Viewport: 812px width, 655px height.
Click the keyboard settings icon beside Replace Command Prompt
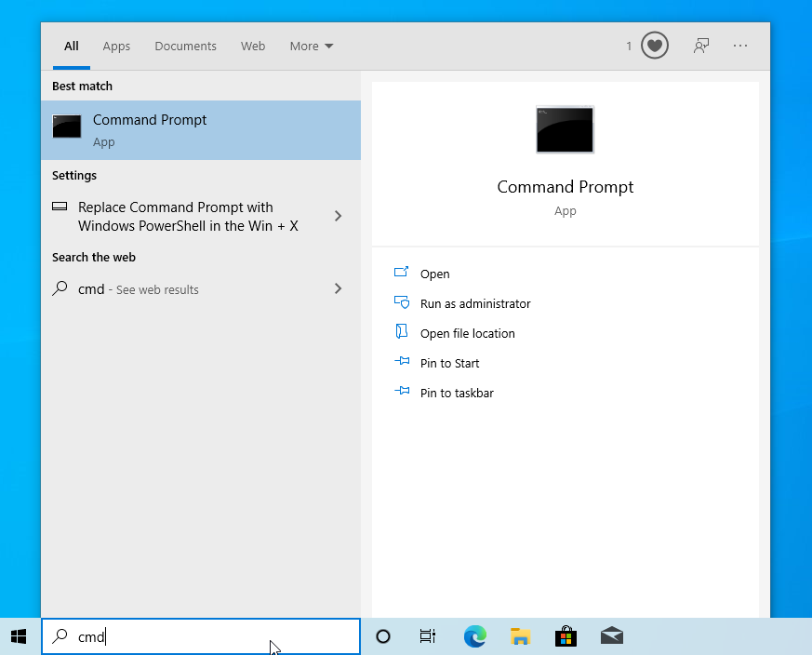[x=60, y=207]
